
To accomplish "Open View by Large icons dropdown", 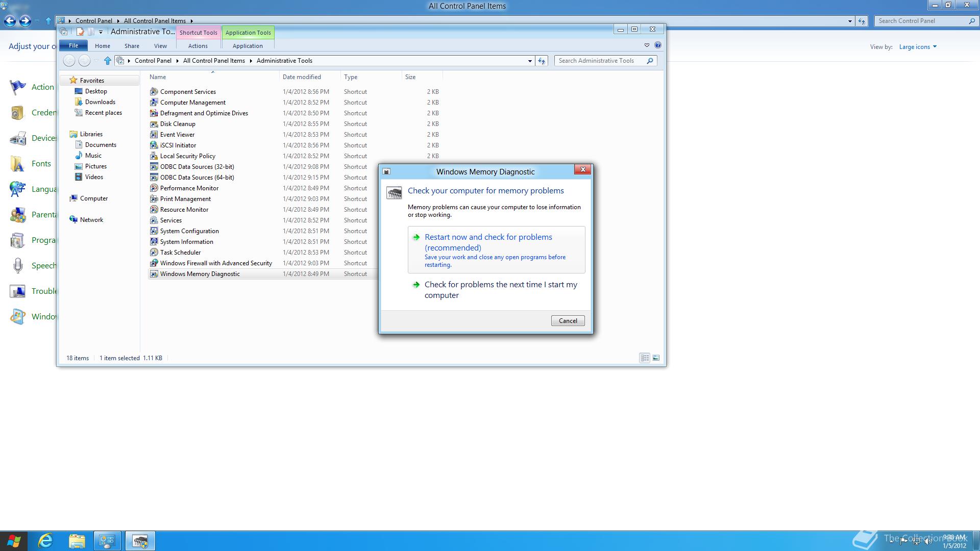I will [x=918, y=47].
